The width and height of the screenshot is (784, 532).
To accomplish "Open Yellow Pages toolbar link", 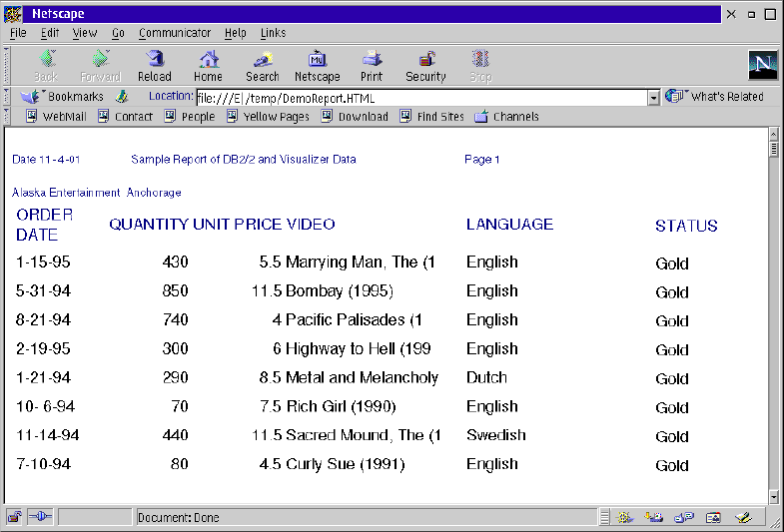I will click(268, 117).
